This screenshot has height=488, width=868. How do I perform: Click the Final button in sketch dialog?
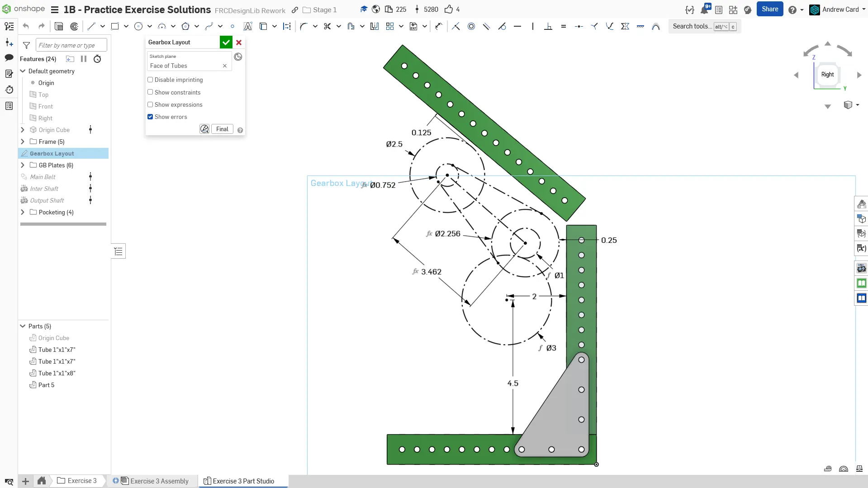(x=222, y=129)
